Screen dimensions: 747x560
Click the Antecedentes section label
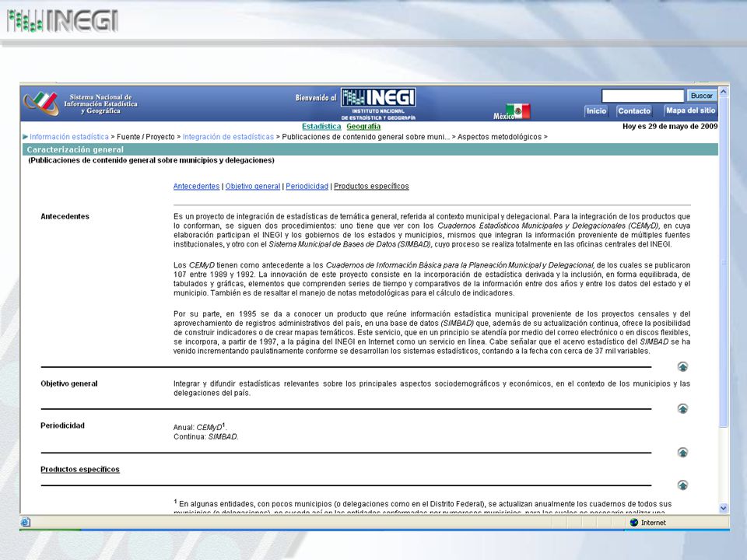[65, 216]
